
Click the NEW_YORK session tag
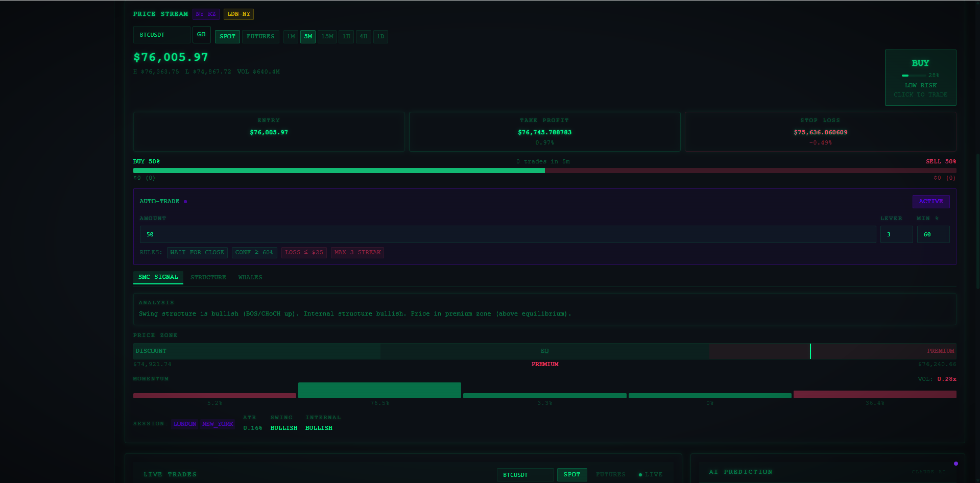[x=218, y=424]
